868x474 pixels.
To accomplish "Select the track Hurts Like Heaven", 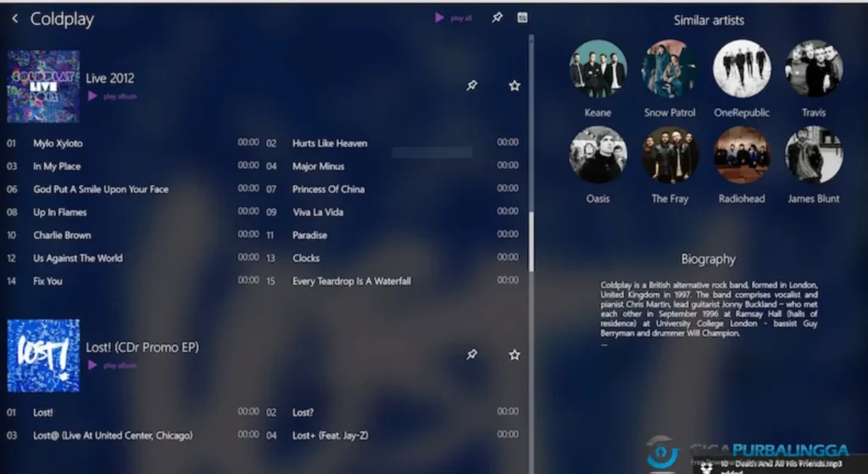I will [x=330, y=143].
